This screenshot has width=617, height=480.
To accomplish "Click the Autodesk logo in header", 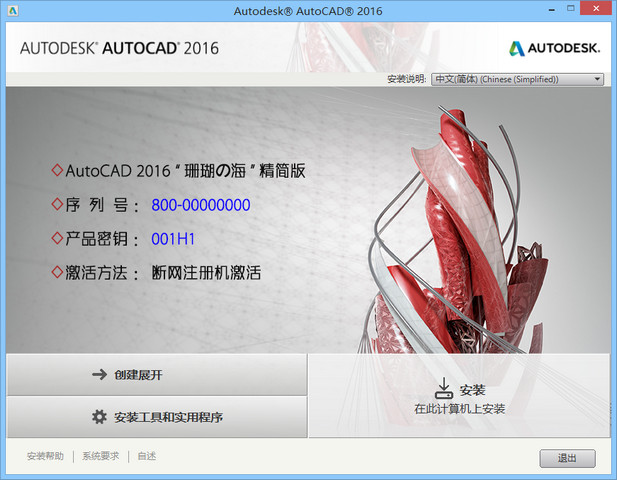I will (x=555, y=48).
